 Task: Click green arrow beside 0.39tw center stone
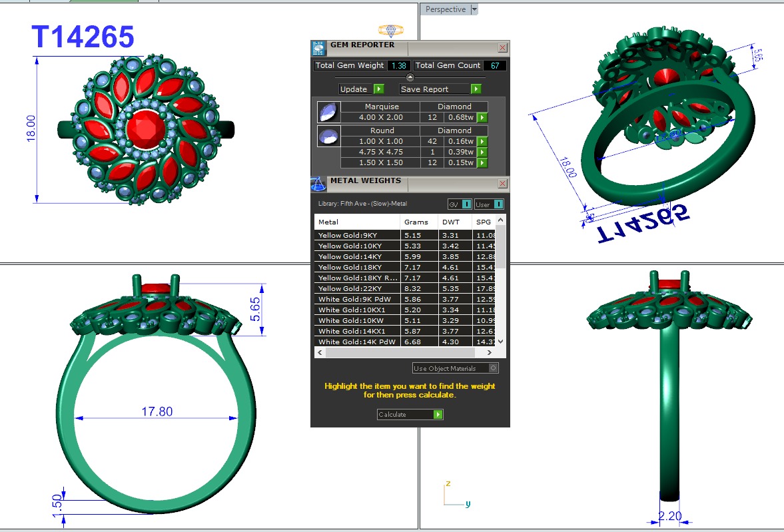(x=482, y=152)
